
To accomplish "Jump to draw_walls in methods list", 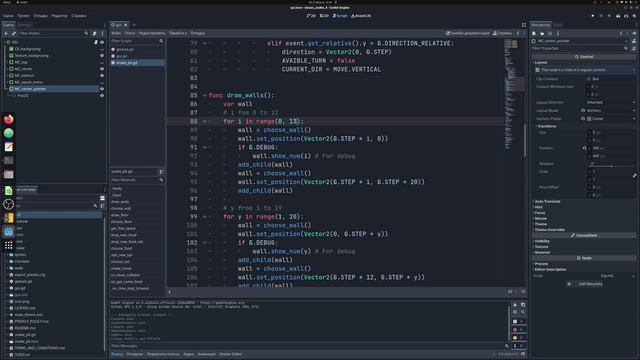I will tap(120, 202).
